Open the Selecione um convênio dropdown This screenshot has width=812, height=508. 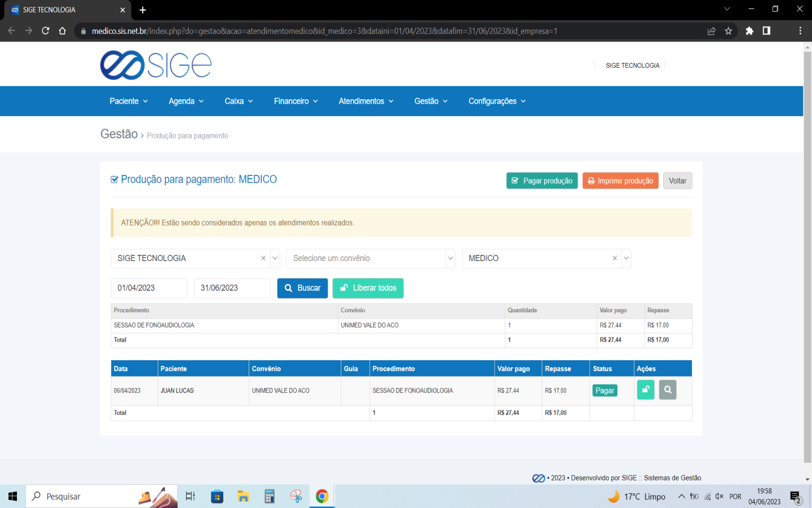[370, 258]
